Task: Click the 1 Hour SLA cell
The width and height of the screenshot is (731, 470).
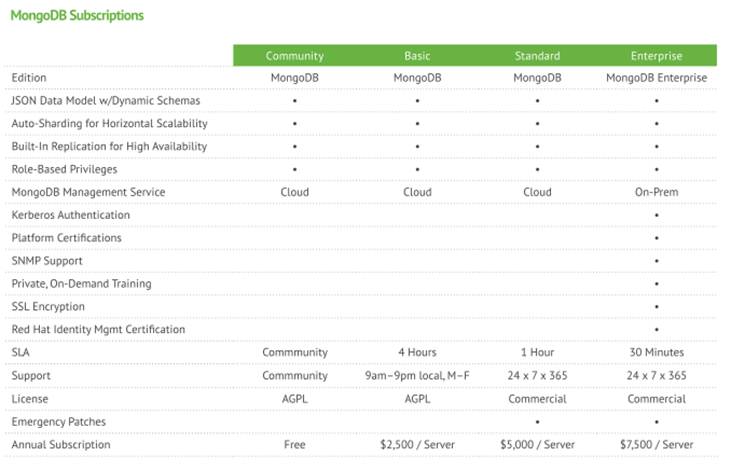Action: [537, 352]
